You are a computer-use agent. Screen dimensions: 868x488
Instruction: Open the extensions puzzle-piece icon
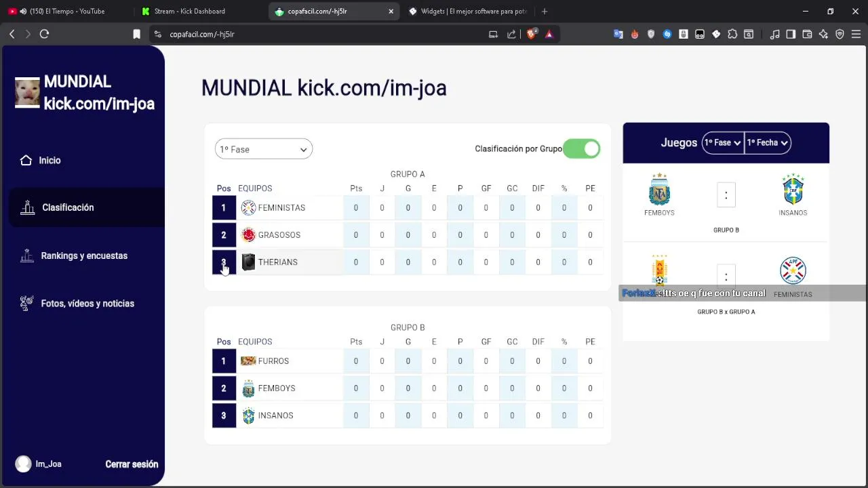tap(732, 34)
